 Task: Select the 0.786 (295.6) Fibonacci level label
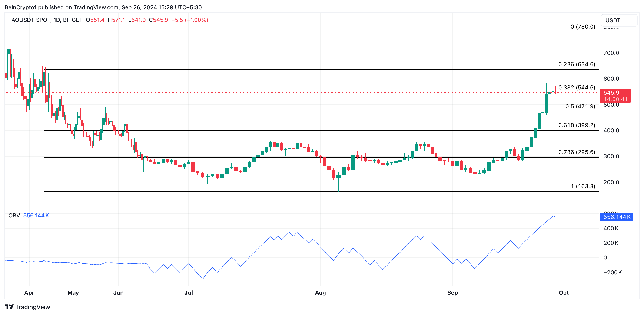577,152
